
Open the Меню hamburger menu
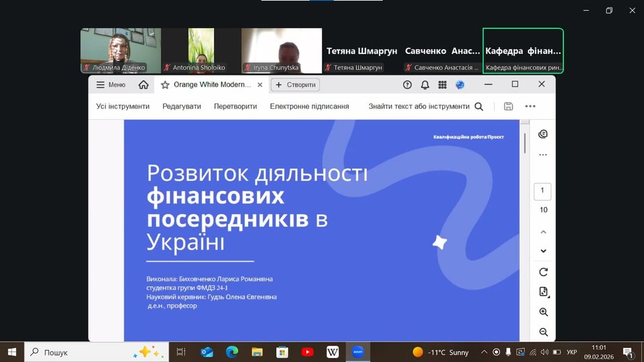click(111, 85)
